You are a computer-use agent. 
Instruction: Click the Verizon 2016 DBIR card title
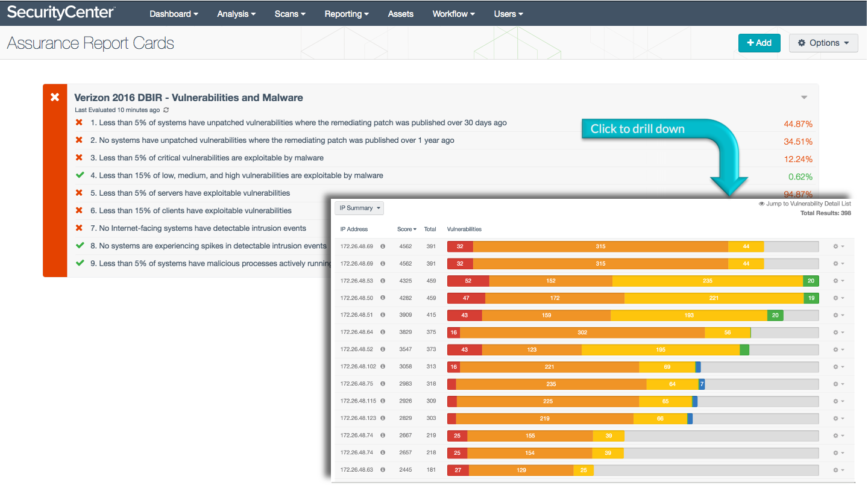click(x=189, y=98)
